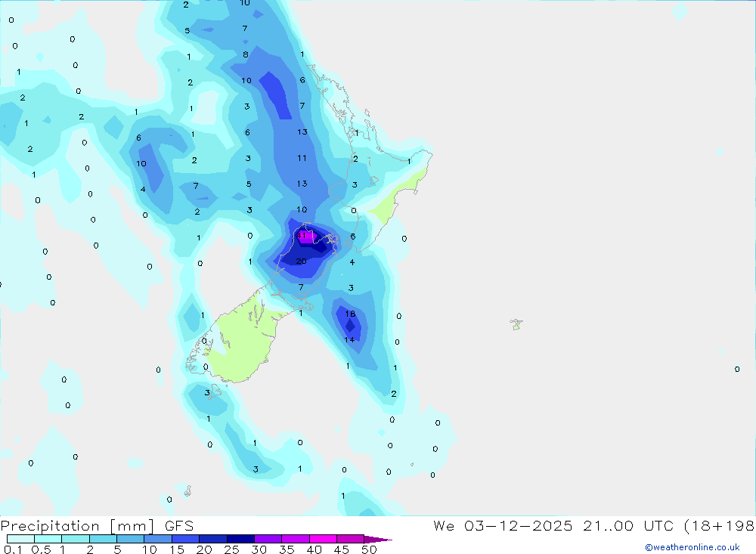Click the legend label '0.5'
Screen dimensions: 756x554
[x=41, y=549]
